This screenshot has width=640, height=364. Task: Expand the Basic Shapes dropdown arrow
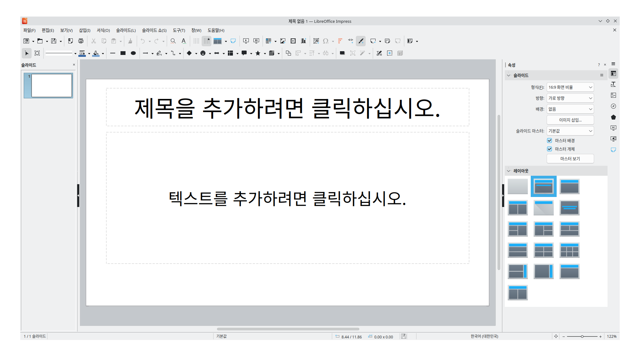(x=196, y=53)
